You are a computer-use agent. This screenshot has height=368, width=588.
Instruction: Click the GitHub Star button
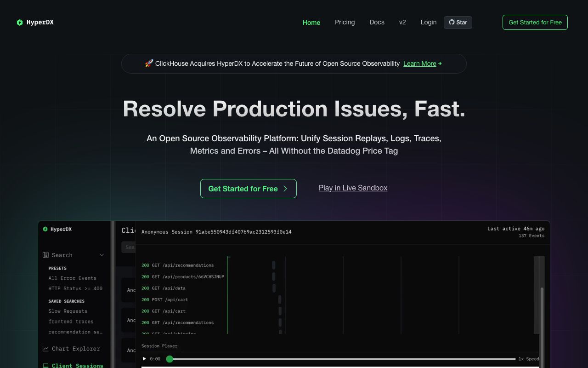point(458,22)
